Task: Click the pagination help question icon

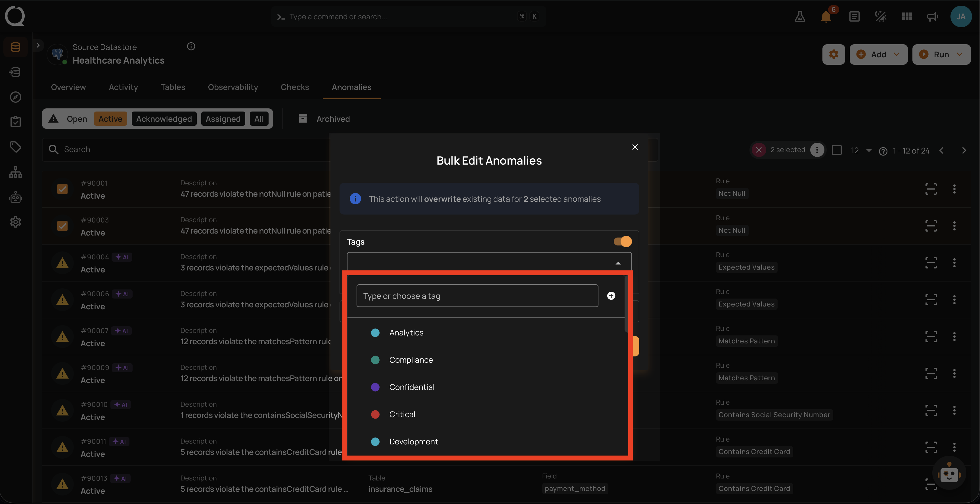Action: click(x=883, y=151)
